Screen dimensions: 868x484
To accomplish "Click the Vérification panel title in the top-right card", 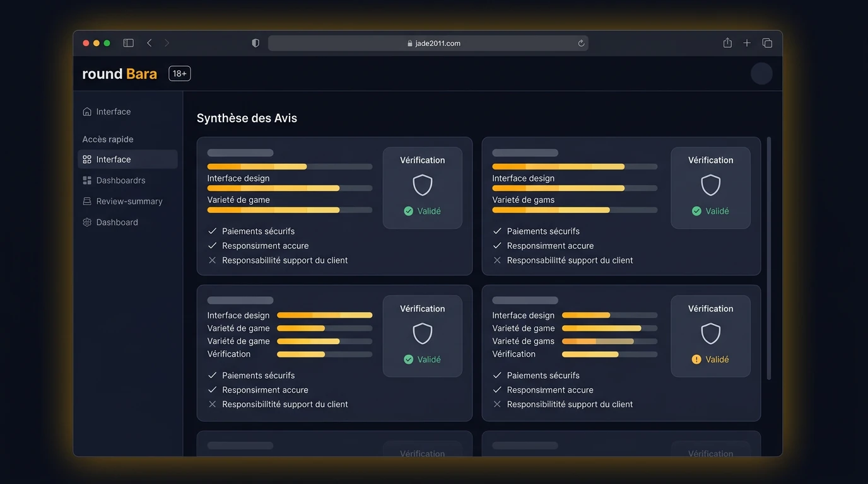I will point(711,160).
